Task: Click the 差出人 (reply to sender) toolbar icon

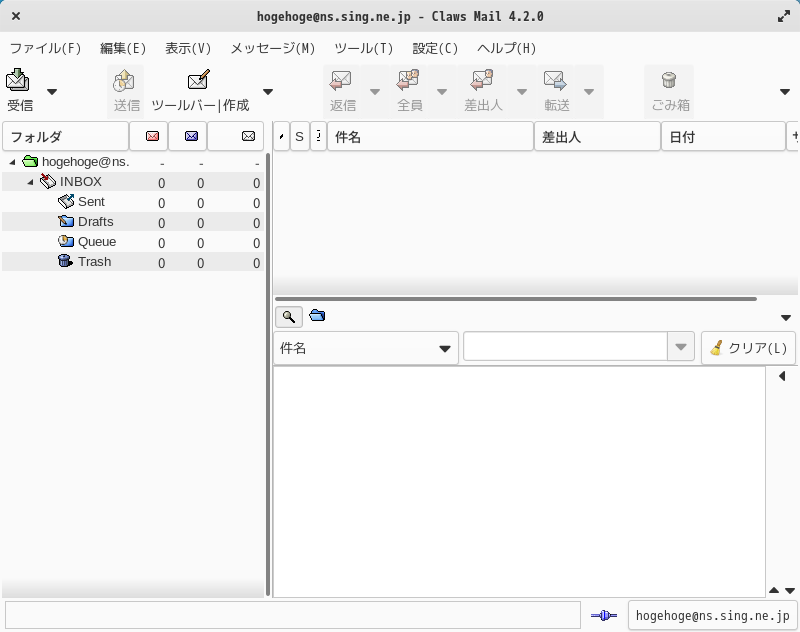Action: coord(483,91)
